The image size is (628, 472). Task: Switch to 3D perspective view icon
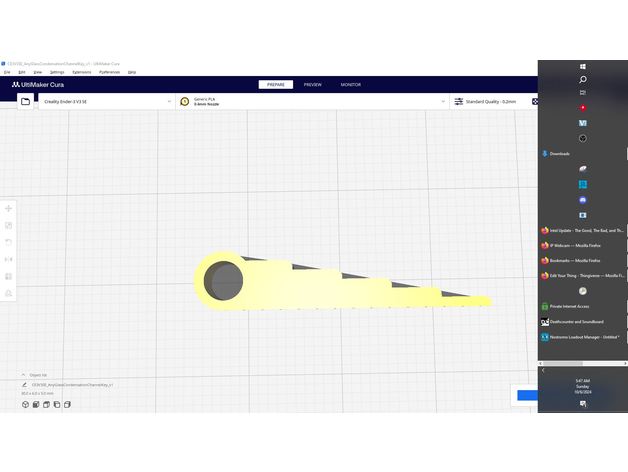point(25,405)
